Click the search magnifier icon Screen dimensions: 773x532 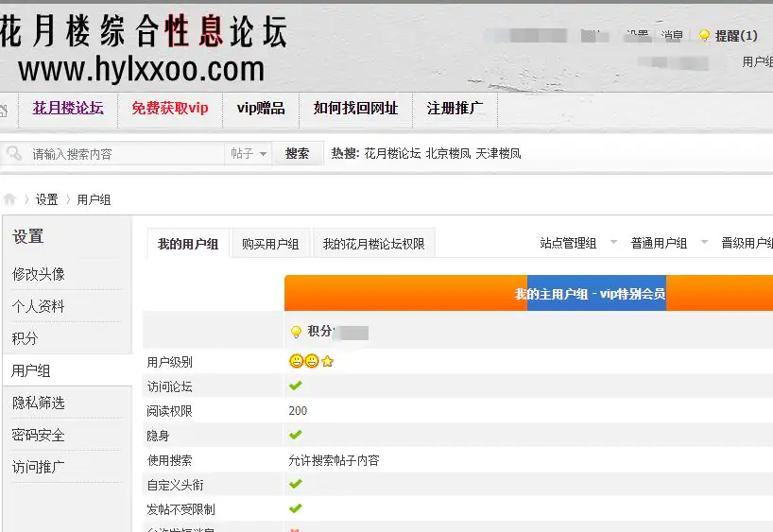[14, 153]
